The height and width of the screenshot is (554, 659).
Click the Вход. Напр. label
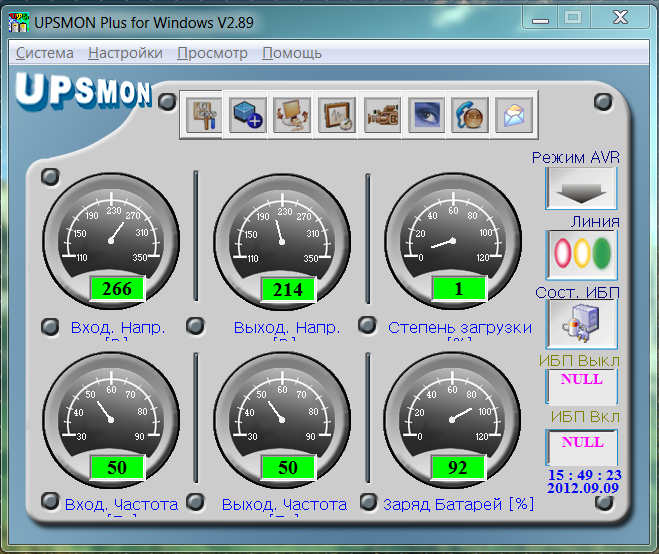118,327
